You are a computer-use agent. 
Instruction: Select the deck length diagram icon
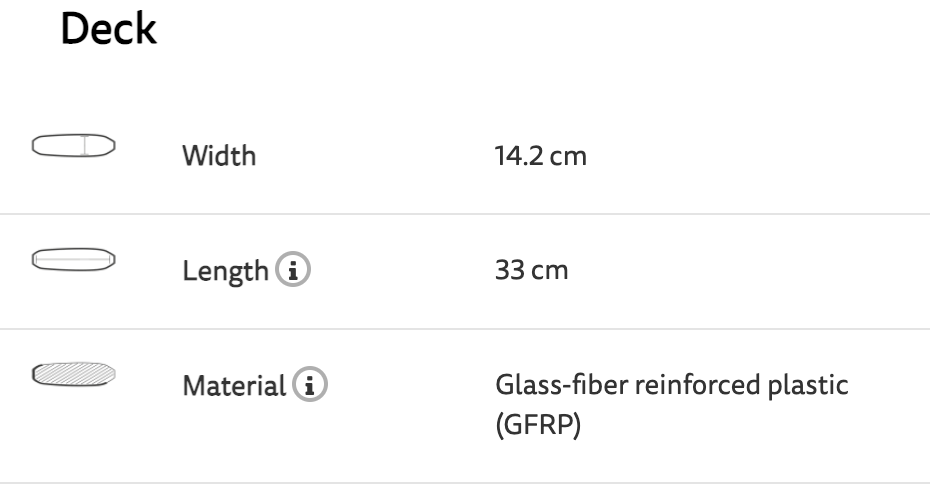(x=73, y=260)
